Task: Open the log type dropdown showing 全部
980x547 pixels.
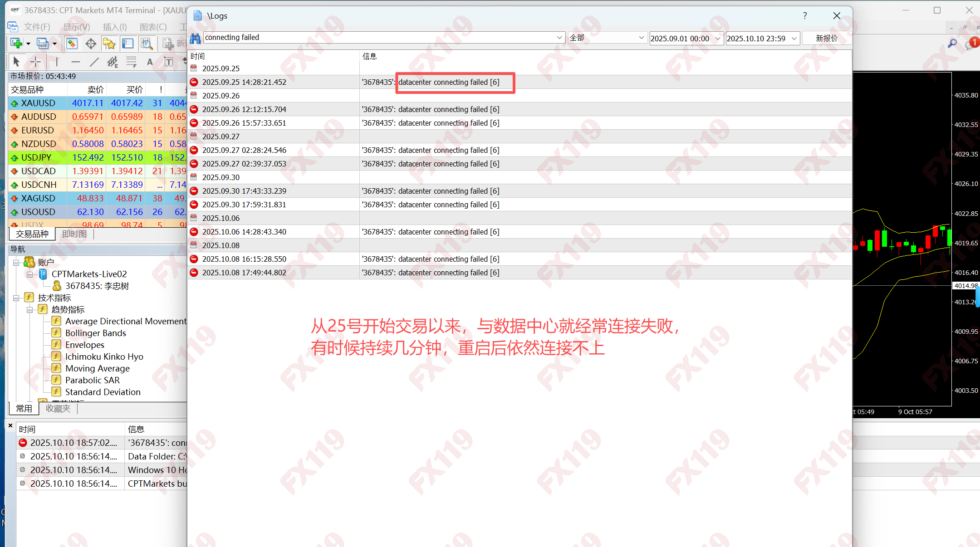Action: 607,38
